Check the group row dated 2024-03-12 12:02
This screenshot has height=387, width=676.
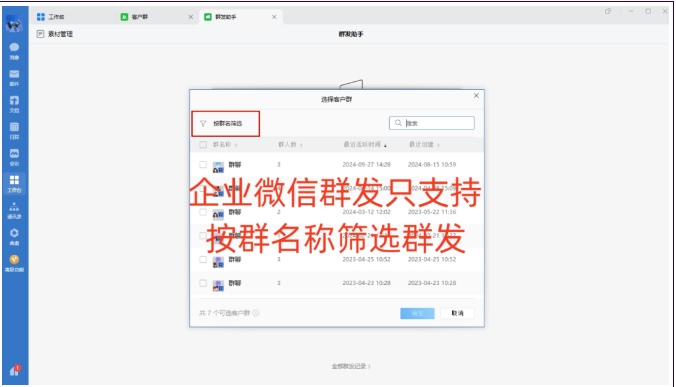[203, 212]
